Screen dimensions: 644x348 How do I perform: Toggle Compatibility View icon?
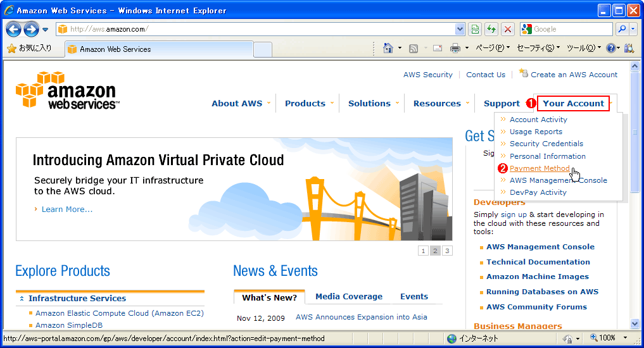click(x=475, y=29)
